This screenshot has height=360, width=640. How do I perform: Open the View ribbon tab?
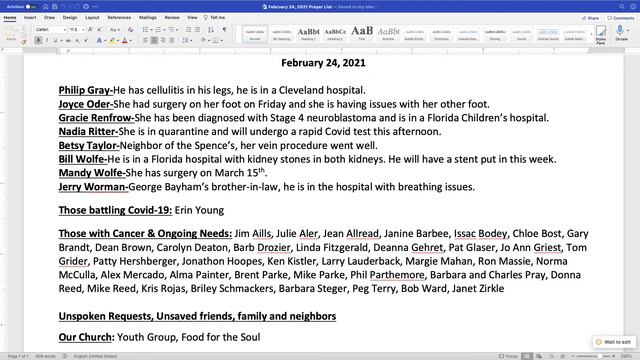192,18
